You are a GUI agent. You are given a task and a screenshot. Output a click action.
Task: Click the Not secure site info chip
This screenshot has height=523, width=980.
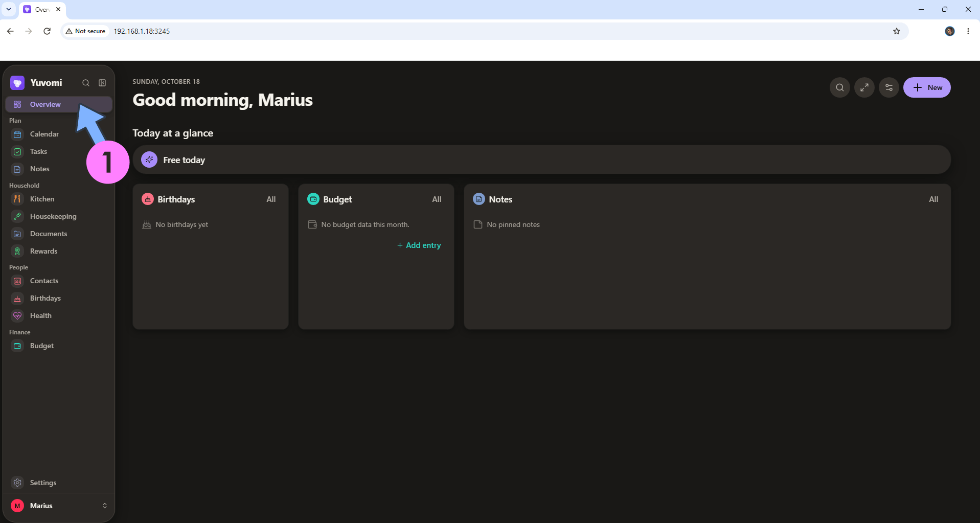[85, 31]
